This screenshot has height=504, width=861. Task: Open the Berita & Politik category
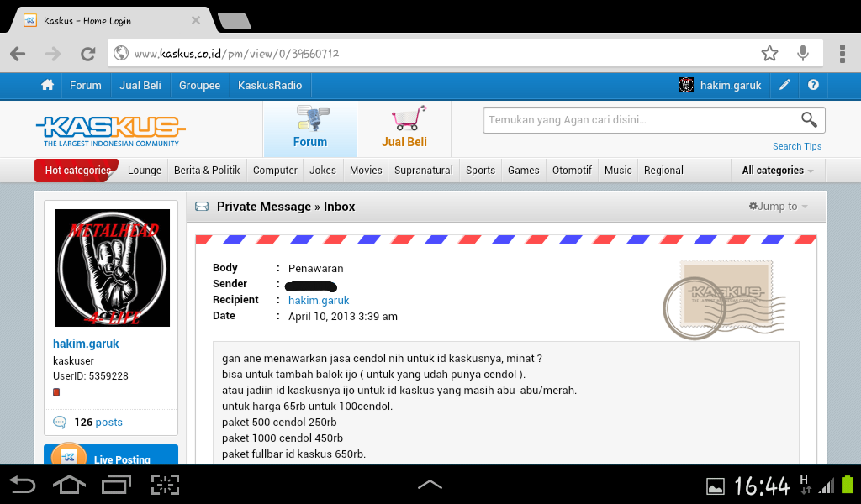point(207,171)
